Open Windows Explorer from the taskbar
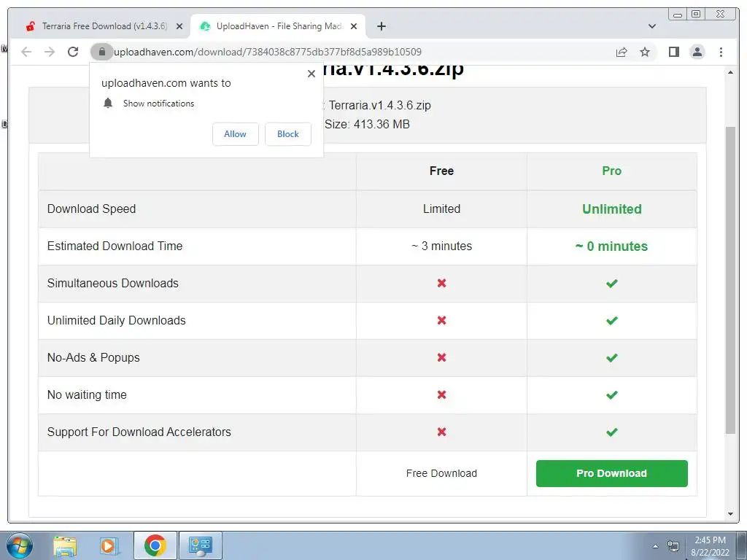This screenshot has height=560, width=747. pyautogui.click(x=65, y=545)
